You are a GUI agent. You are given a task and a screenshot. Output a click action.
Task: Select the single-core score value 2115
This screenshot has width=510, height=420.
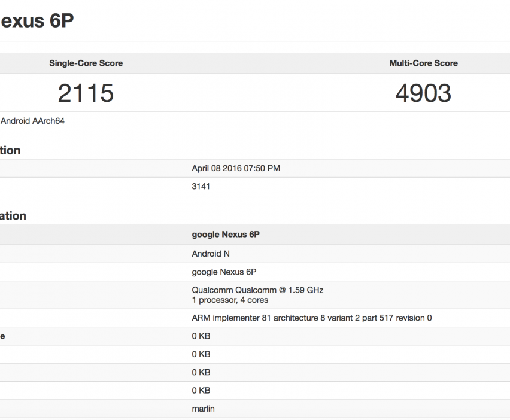(x=86, y=93)
